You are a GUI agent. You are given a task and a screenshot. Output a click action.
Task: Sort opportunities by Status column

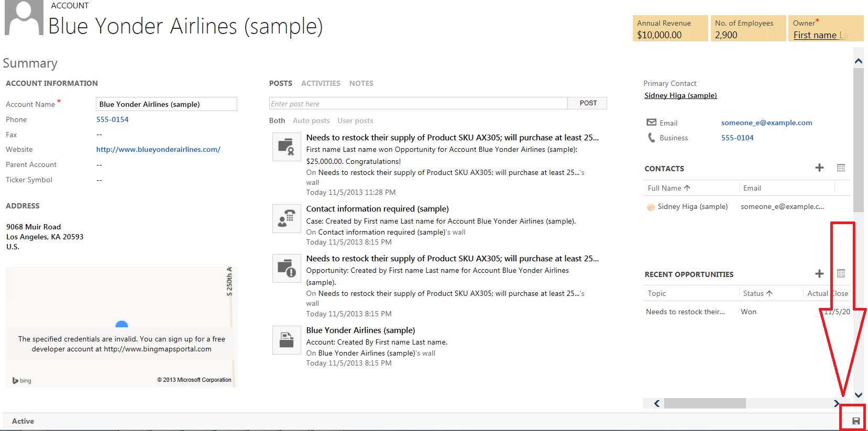[757, 293]
